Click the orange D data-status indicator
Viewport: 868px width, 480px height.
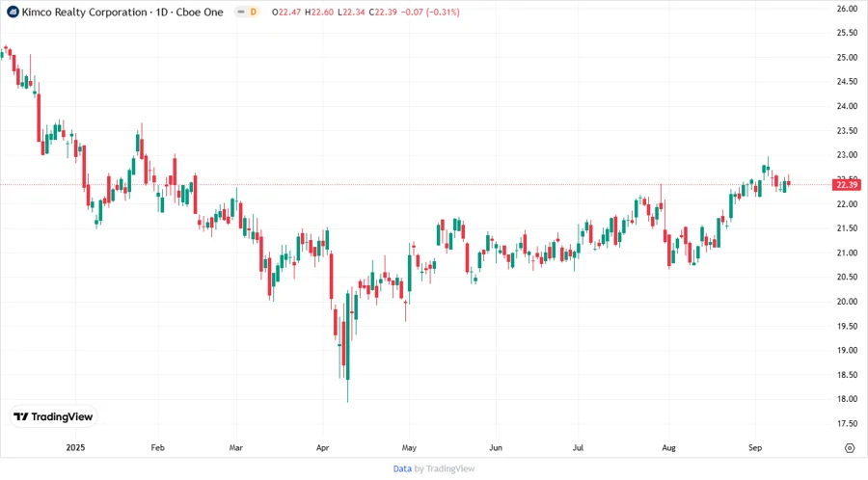click(253, 12)
